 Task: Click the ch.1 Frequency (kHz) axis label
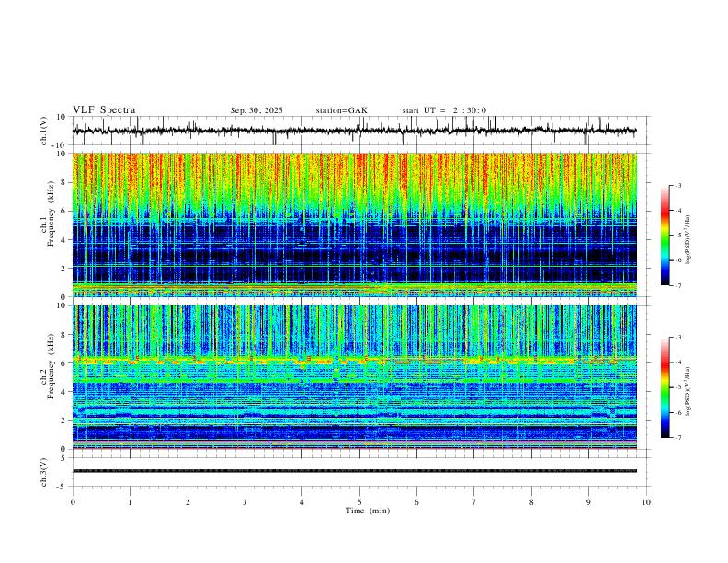pos(48,214)
